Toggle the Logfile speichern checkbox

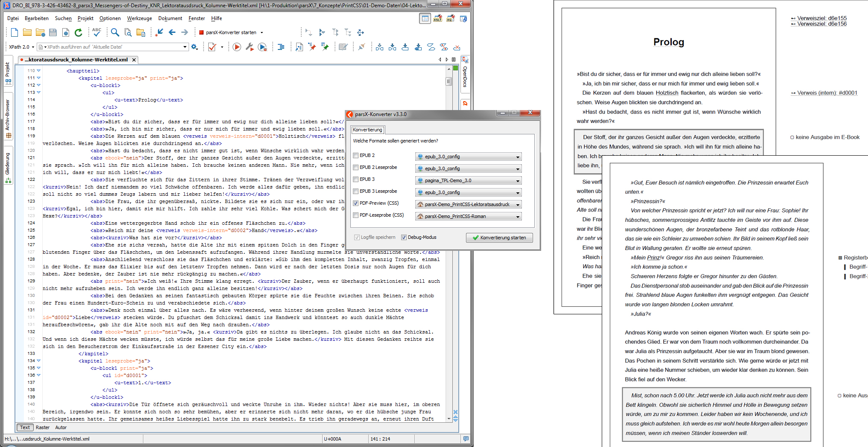tap(357, 238)
